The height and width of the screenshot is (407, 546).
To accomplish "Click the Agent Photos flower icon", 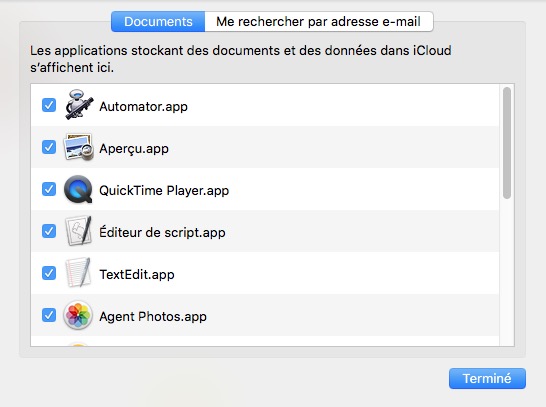I will click(78, 315).
